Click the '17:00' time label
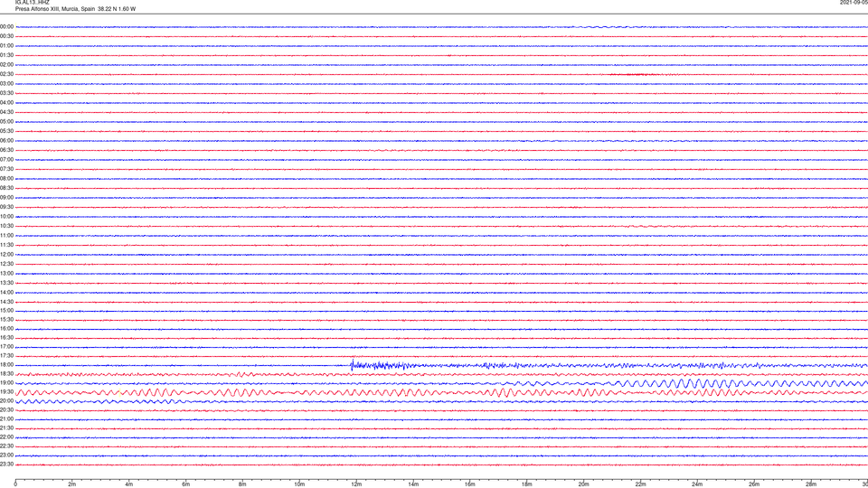This screenshot has width=868, height=488. pyautogui.click(x=6, y=347)
